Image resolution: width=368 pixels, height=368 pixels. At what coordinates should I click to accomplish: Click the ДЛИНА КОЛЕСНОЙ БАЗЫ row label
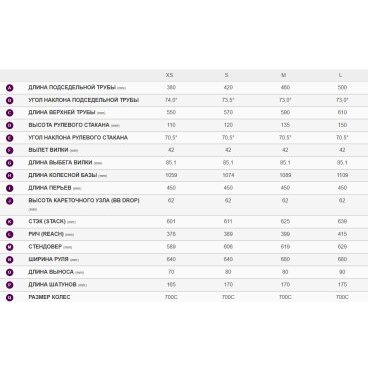pyautogui.click(x=63, y=175)
